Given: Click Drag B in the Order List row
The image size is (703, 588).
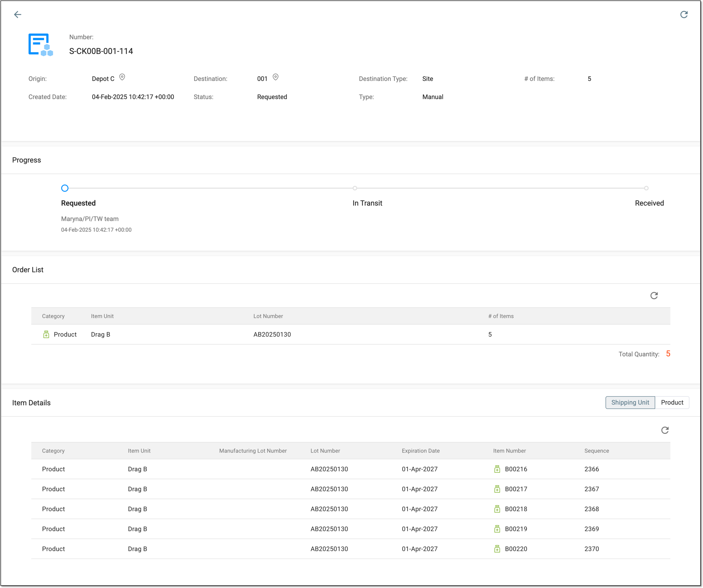Looking at the screenshot, I should pos(100,335).
